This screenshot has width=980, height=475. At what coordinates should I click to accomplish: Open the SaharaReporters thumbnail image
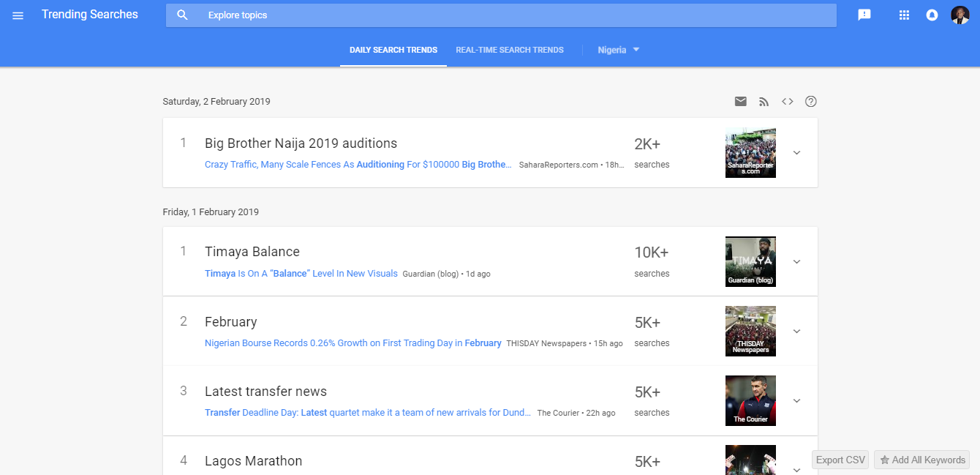(x=750, y=153)
